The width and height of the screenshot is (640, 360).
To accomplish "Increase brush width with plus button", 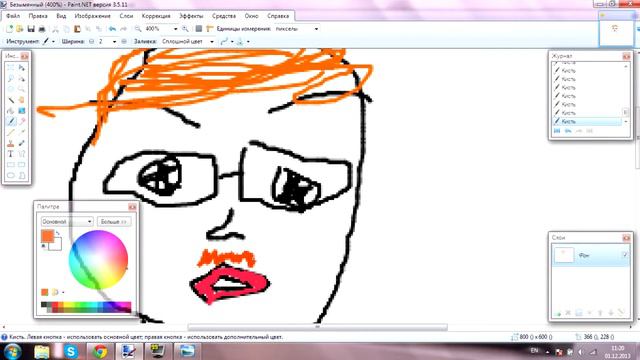I will tap(124, 42).
